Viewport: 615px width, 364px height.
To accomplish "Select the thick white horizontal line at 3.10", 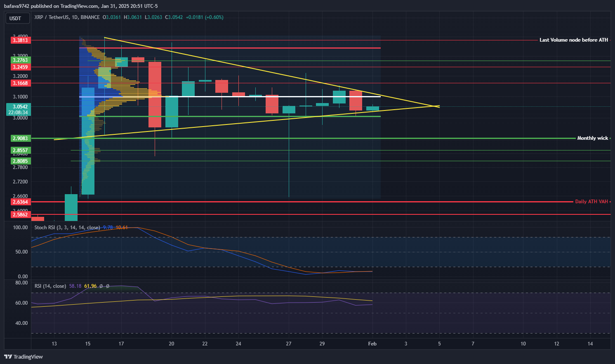I will tap(230, 96).
